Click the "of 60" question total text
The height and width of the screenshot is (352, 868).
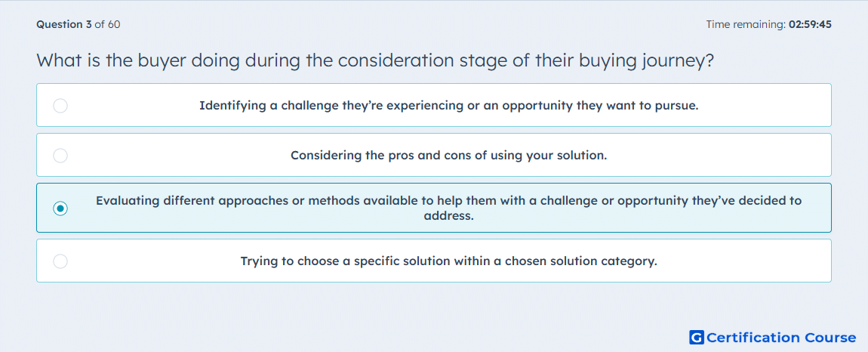107,24
